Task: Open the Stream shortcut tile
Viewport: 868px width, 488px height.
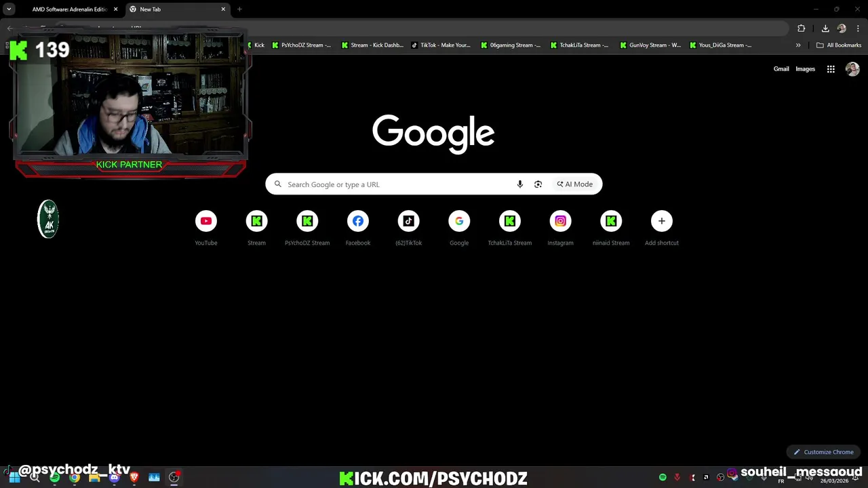Action: (x=256, y=228)
